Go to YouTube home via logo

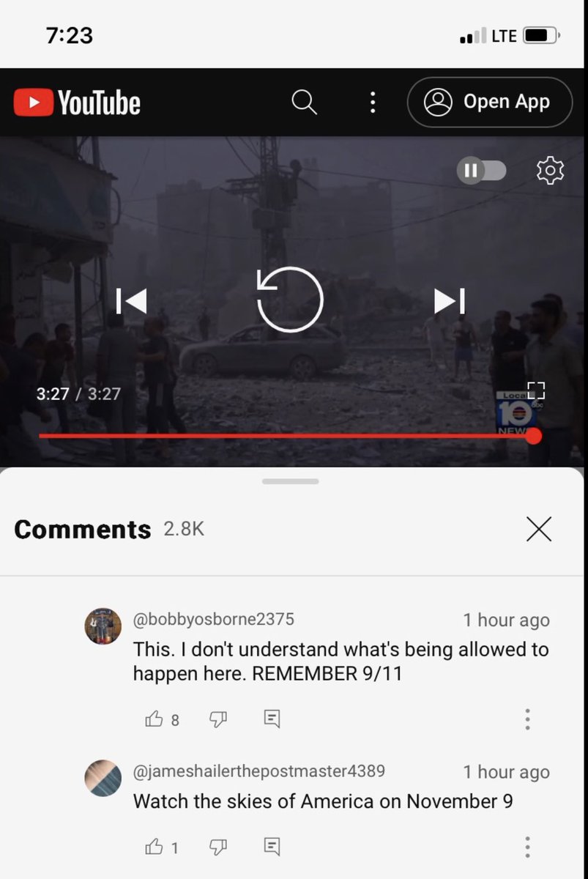77,103
